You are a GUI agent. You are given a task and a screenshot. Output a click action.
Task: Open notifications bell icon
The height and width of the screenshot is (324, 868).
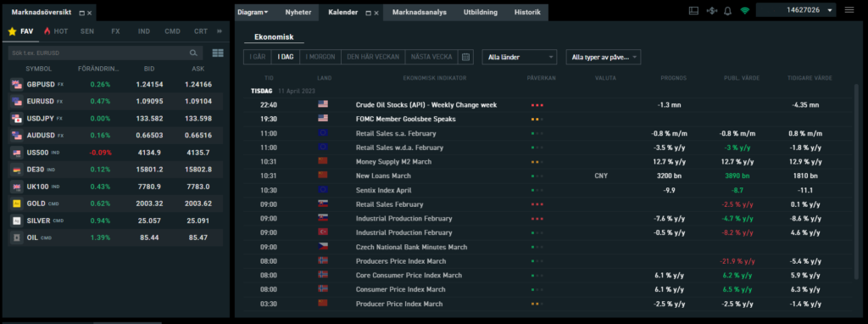pos(728,10)
